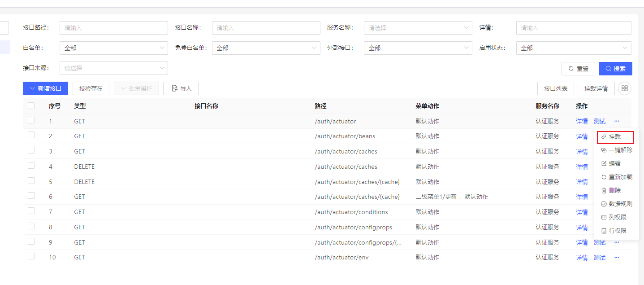
Task: Click the 接口列表 button
Action: [556, 88]
